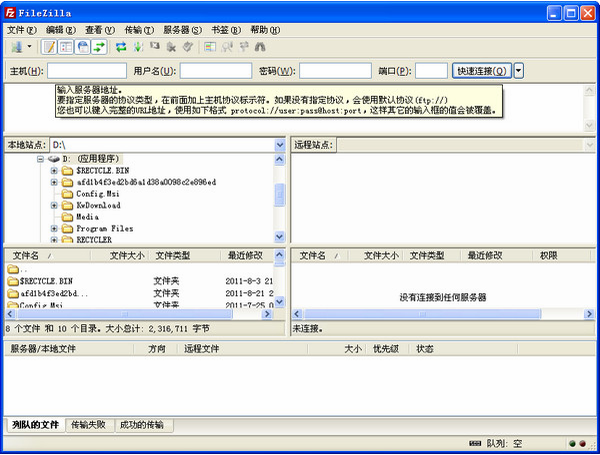The width and height of the screenshot is (600, 455).
Task: Select the Media folder in tree
Action: tap(87, 217)
